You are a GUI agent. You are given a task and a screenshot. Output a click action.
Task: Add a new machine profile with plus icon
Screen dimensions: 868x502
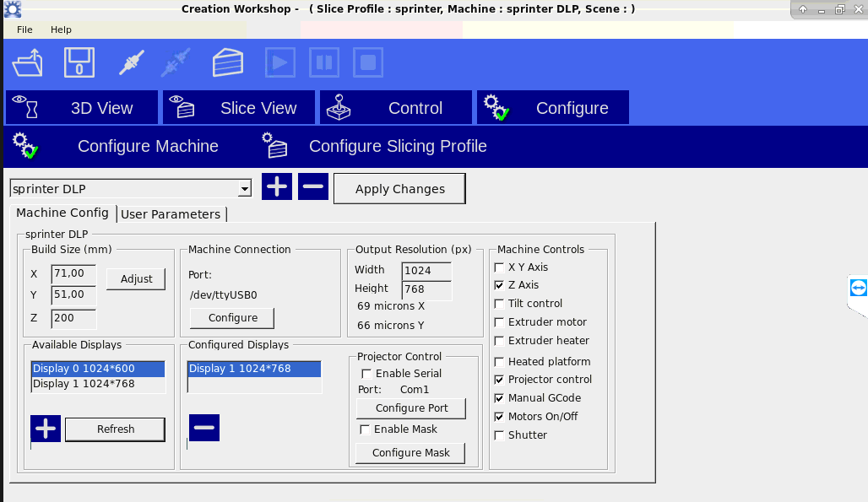[x=277, y=186]
